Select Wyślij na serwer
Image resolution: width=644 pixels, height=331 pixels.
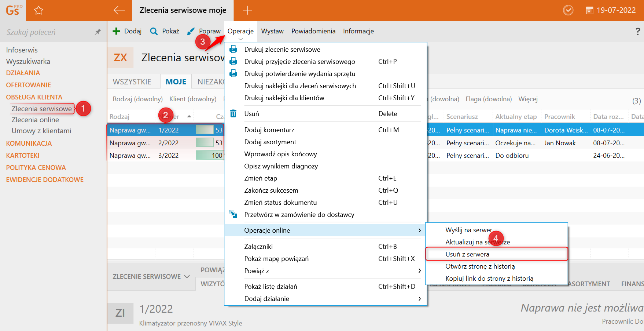(x=497, y=230)
